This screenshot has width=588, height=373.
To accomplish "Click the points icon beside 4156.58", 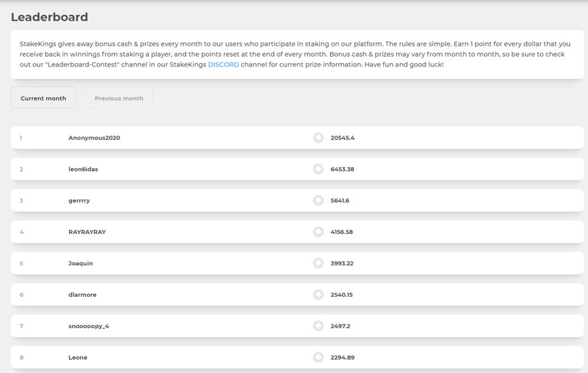I will (318, 232).
